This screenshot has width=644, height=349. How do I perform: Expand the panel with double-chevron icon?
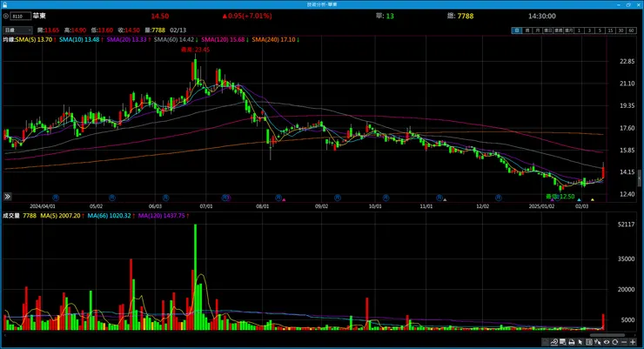pyautogui.click(x=7, y=197)
